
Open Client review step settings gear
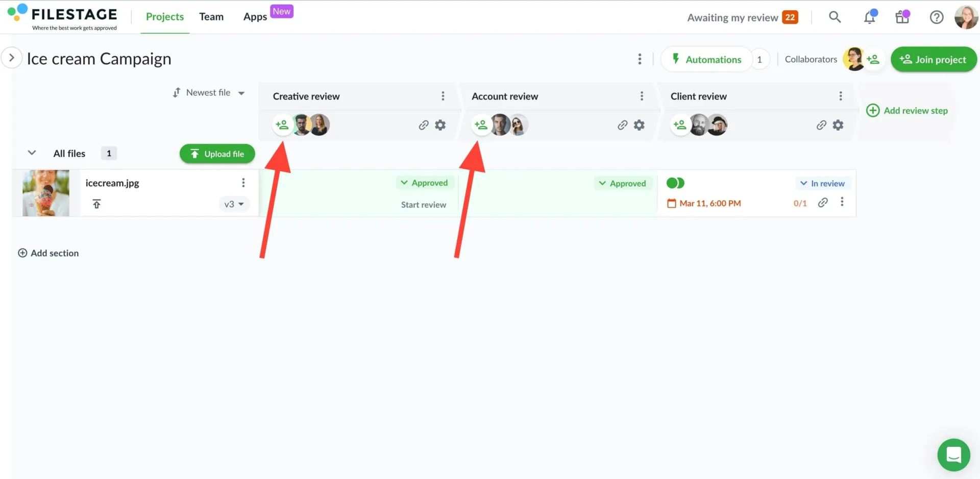click(x=838, y=125)
